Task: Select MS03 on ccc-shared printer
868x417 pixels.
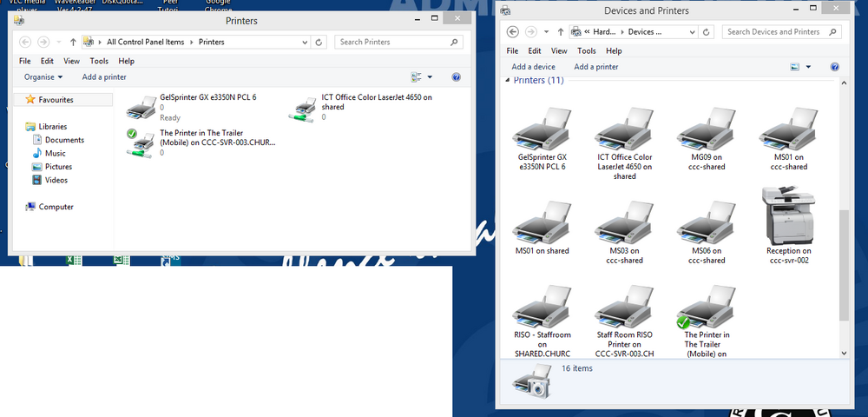Action: click(624, 233)
